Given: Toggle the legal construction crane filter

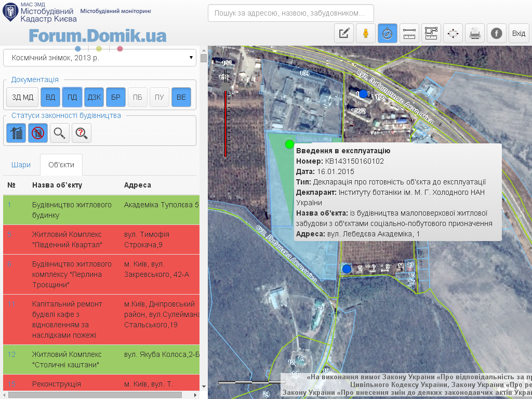Looking at the screenshot, I should [x=16, y=132].
